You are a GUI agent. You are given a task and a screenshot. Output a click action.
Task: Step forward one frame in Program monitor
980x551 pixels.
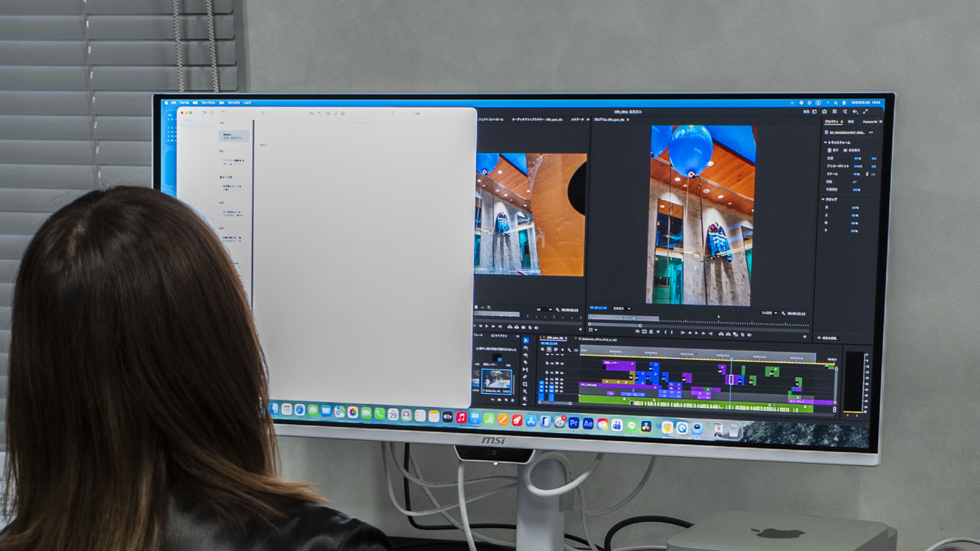pos(704,332)
